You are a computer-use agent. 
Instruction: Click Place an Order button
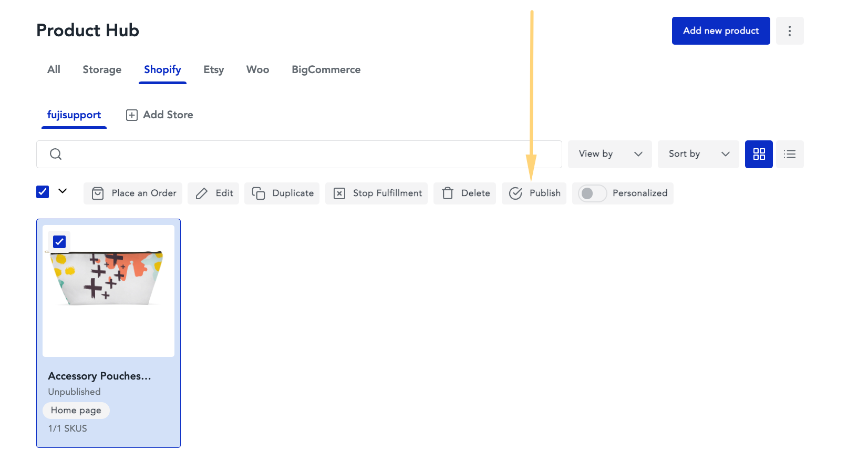[133, 193]
